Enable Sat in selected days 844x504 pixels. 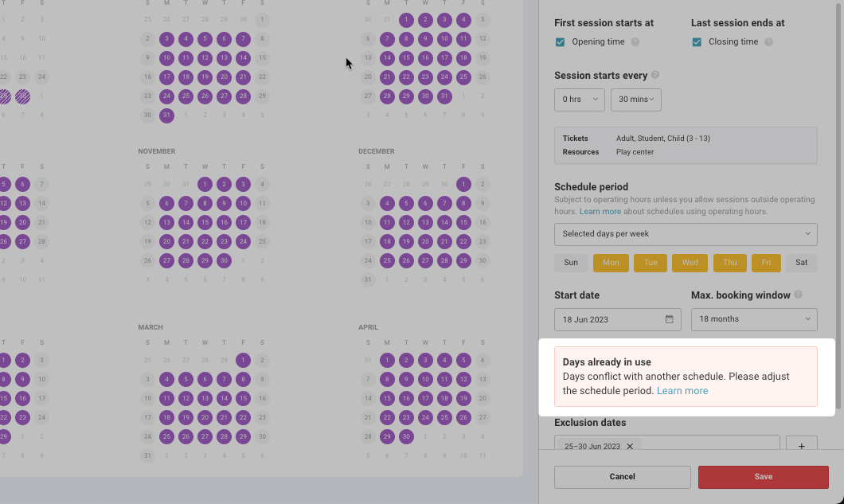(802, 263)
